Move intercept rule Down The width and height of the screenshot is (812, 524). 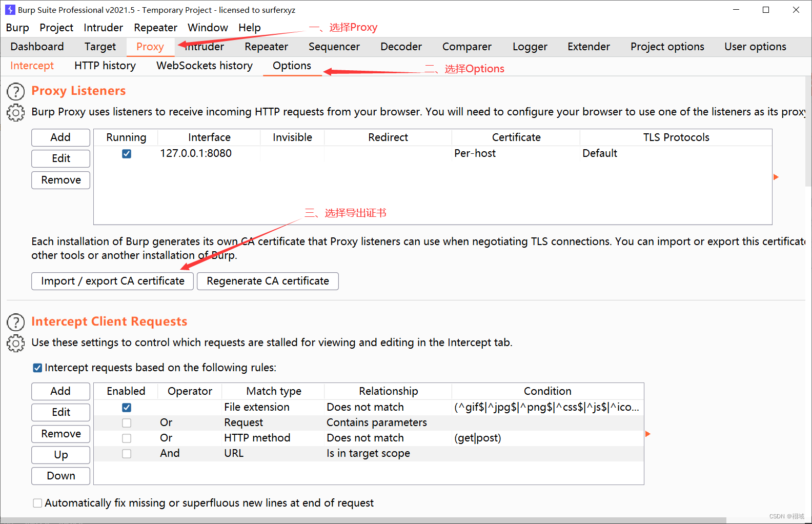click(x=60, y=476)
